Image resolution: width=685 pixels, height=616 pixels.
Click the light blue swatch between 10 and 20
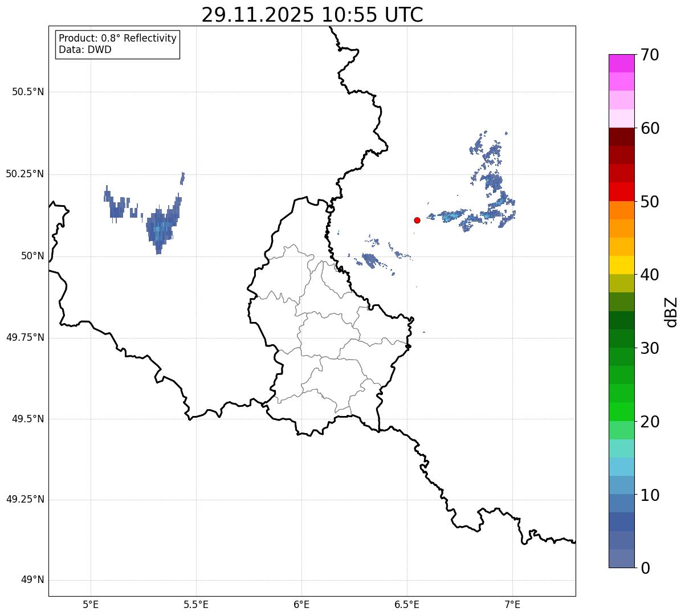pyautogui.click(x=622, y=467)
